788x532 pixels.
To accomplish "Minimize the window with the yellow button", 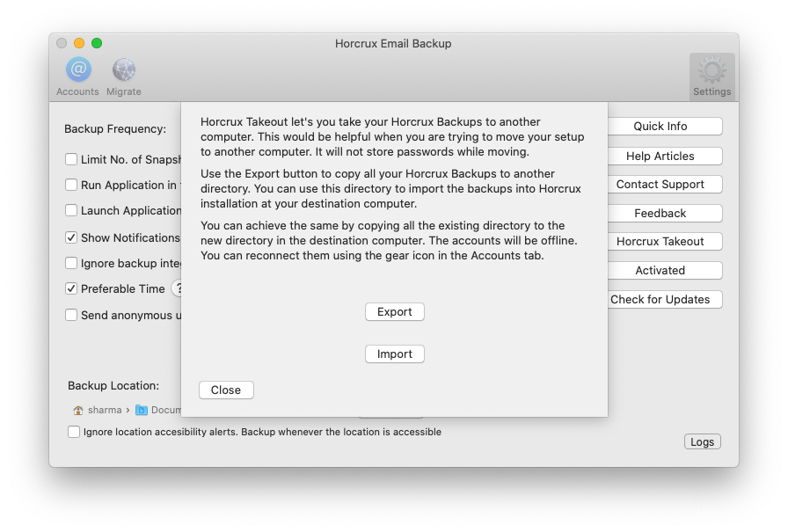I will click(x=79, y=43).
